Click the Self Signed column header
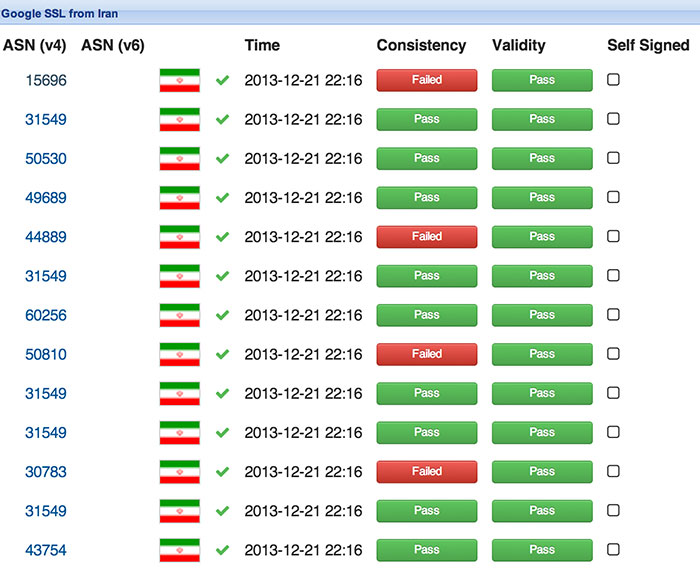Image resolution: width=700 pixels, height=575 pixels. tap(648, 46)
